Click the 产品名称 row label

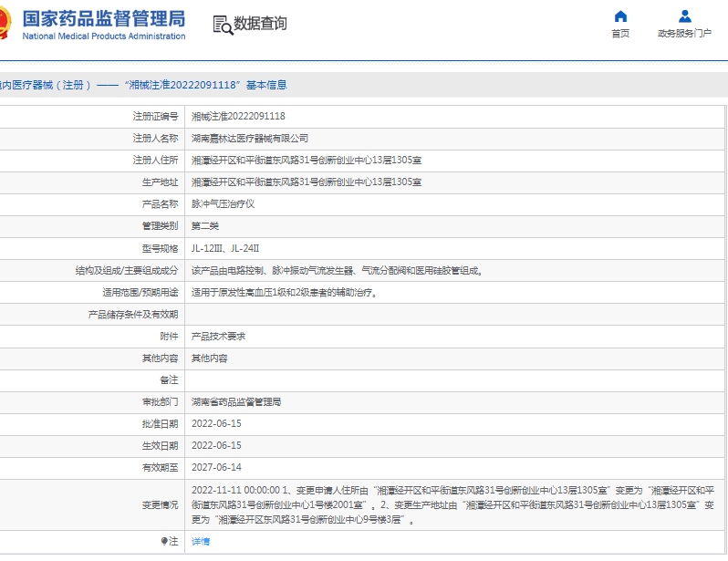coord(161,203)
